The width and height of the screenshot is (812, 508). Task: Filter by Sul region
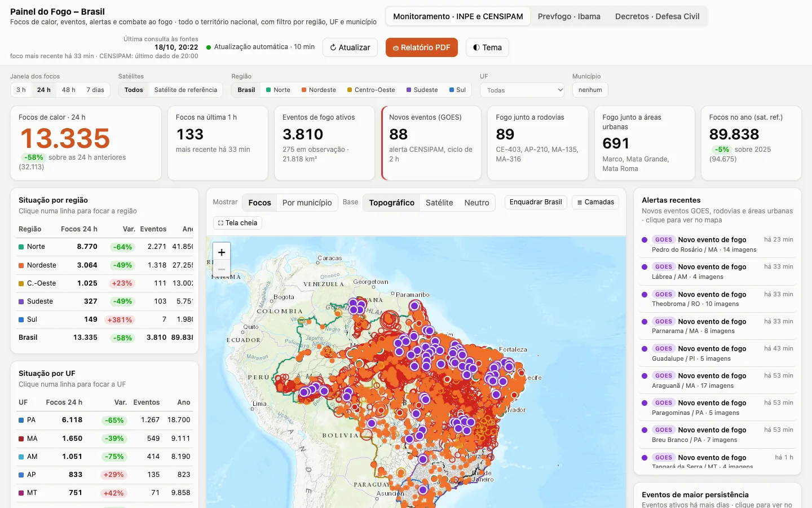(457, 90)
